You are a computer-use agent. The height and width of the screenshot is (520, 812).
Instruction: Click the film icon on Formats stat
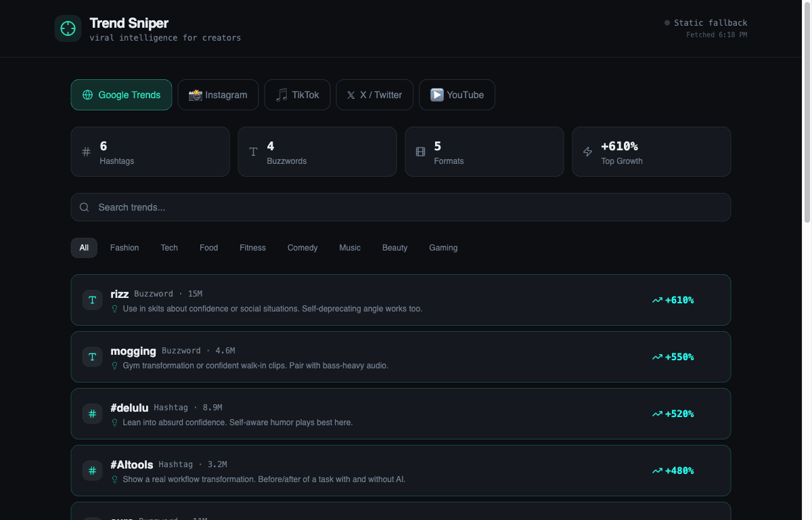coord(420,152)
